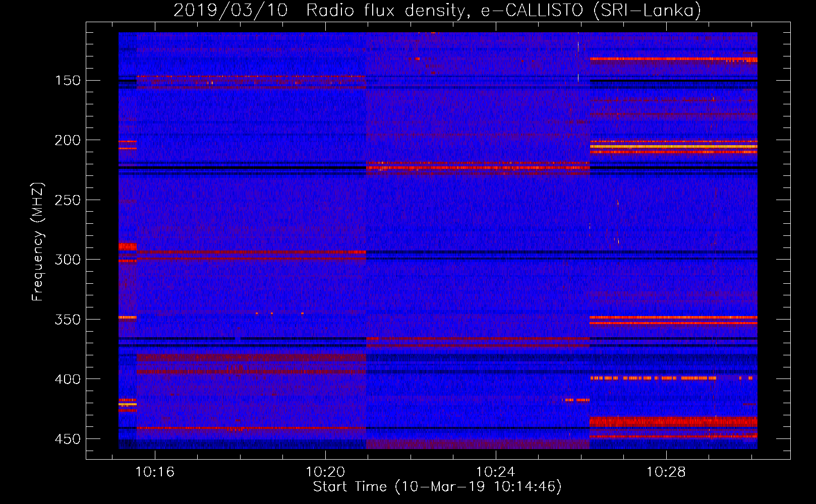Click the 10:28 time tick label
This screenshot has width=816, height=504.
(666, 472)
